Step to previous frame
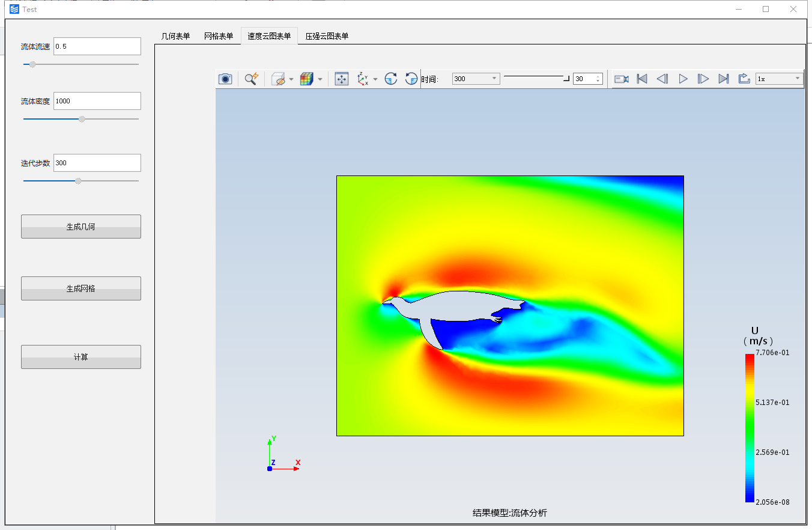Image resolution: width=812 pixels, height=530 pixels. tap(662, 79)
